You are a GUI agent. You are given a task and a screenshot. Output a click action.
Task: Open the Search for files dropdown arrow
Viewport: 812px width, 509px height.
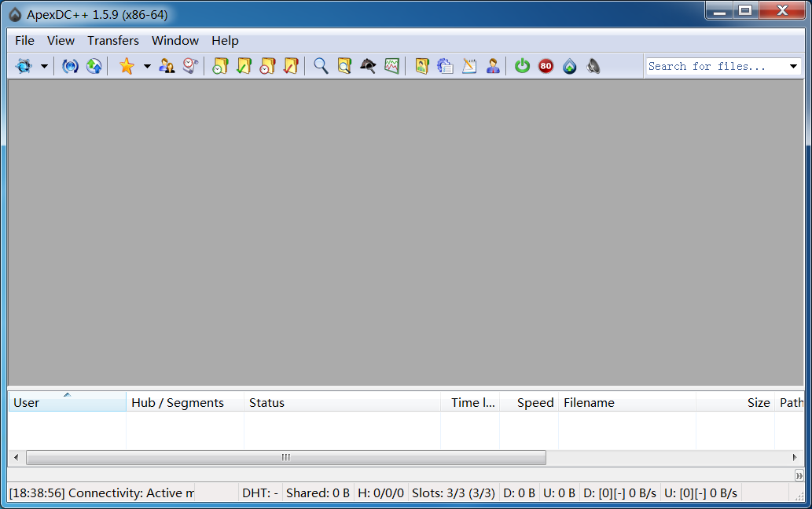coord(793,67)
